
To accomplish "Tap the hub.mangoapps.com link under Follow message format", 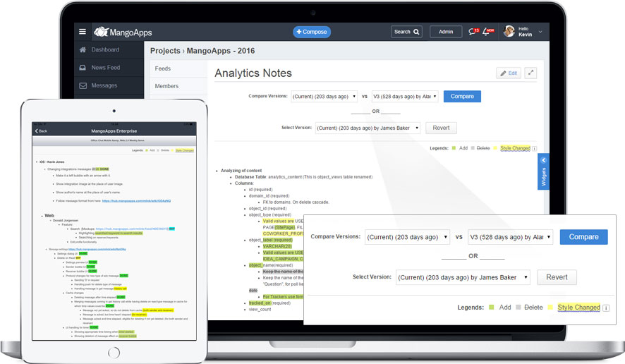I will click(x=136, y=201).
